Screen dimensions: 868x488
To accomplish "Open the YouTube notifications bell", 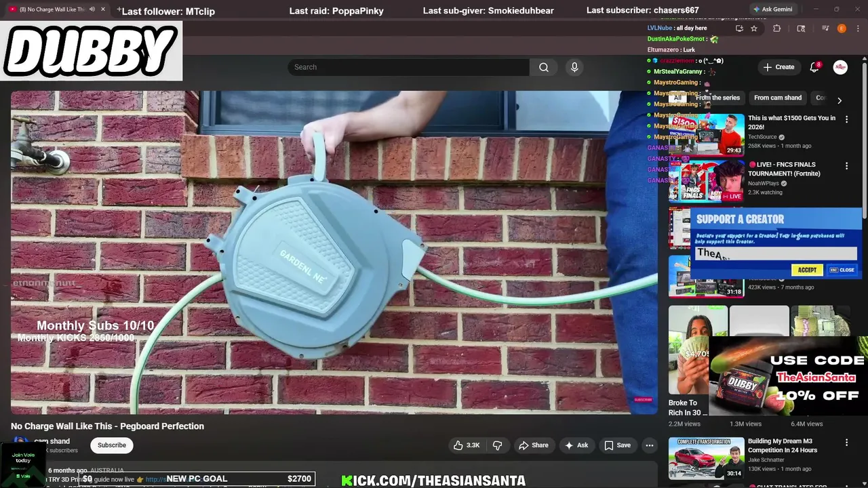I will click(815, 67).
